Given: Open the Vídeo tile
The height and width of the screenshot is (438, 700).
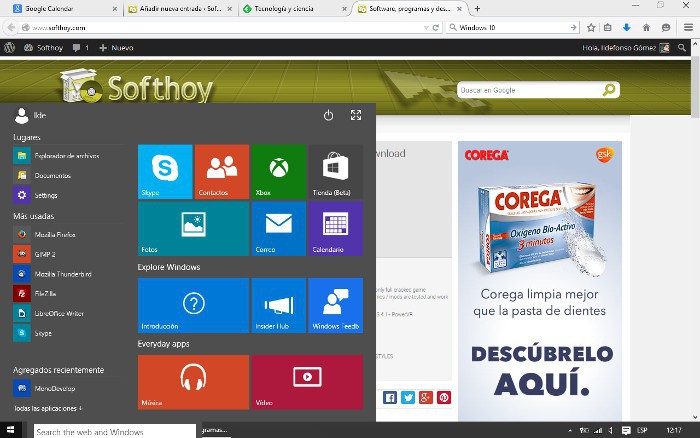Looking at the screenshot, I should coord(307,382).
